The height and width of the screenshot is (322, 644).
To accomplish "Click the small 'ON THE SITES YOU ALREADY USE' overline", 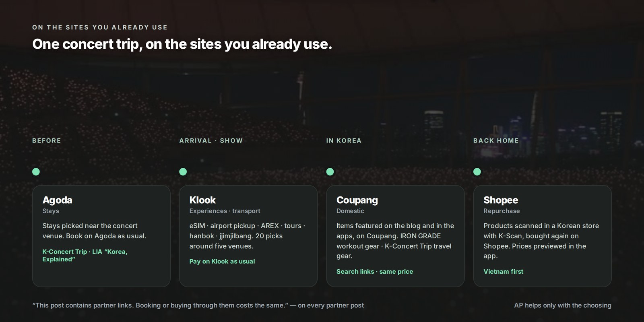I will pos(100,27).
